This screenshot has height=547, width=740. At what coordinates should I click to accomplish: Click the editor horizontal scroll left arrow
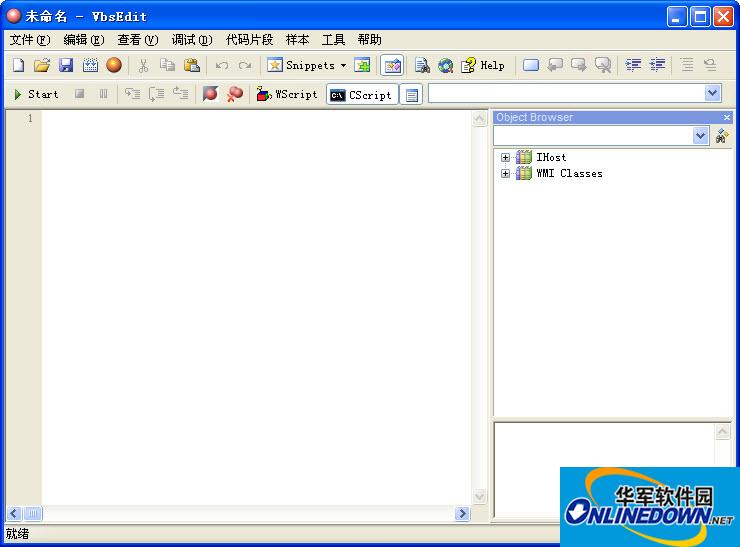click(15, 513)
